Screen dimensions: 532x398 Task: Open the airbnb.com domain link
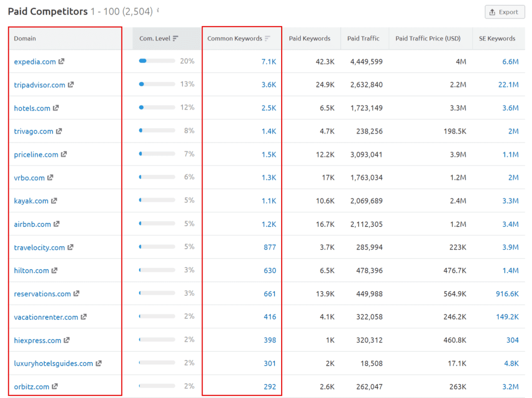click(x=32, y=224)
